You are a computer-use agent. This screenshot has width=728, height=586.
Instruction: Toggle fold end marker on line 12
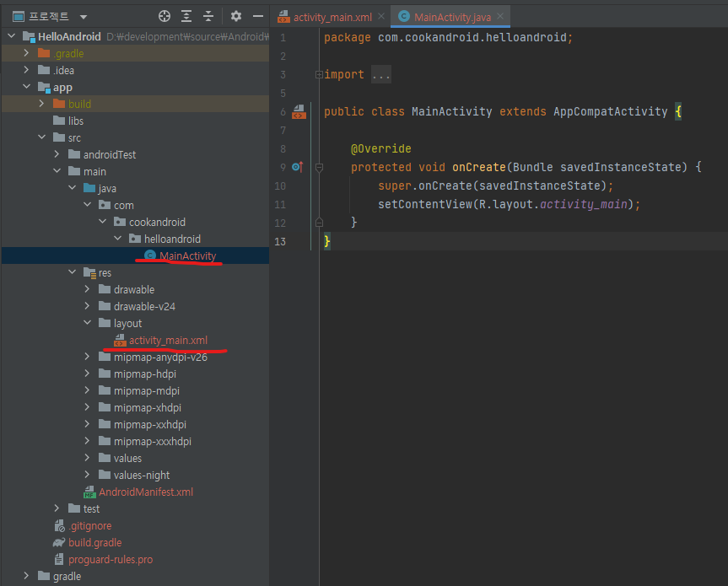(x=319, y=223)
